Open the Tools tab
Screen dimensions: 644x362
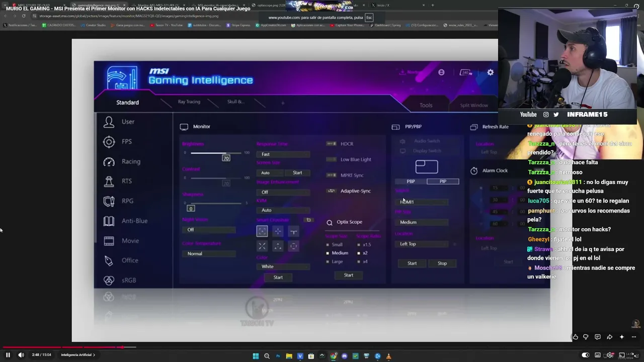(x=426, y=105)
